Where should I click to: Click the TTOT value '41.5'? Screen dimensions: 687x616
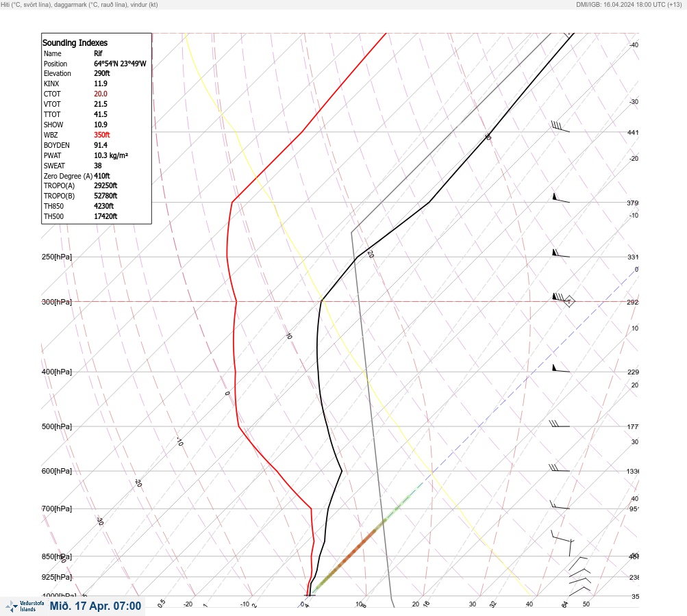tap(100, 114)
